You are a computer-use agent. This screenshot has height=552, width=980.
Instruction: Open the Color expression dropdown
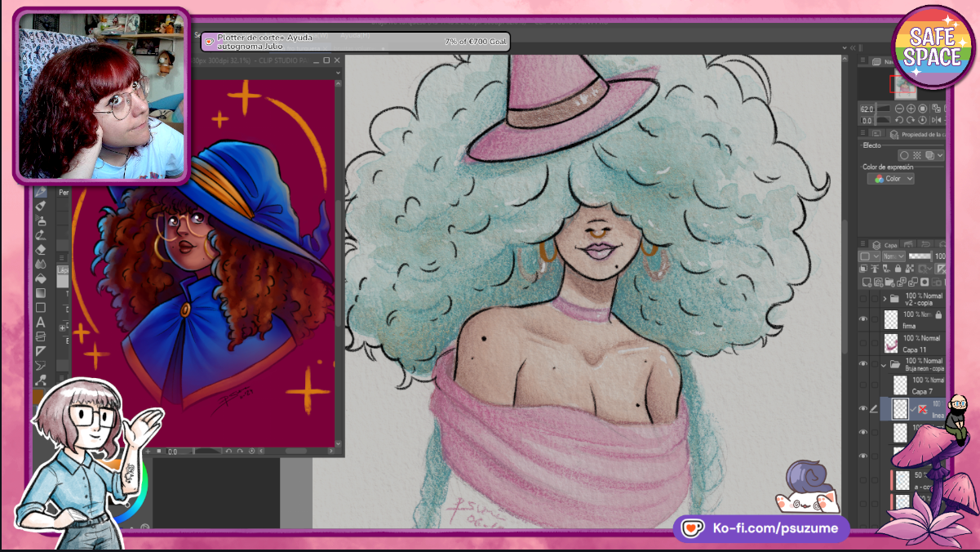coord(890,179)
